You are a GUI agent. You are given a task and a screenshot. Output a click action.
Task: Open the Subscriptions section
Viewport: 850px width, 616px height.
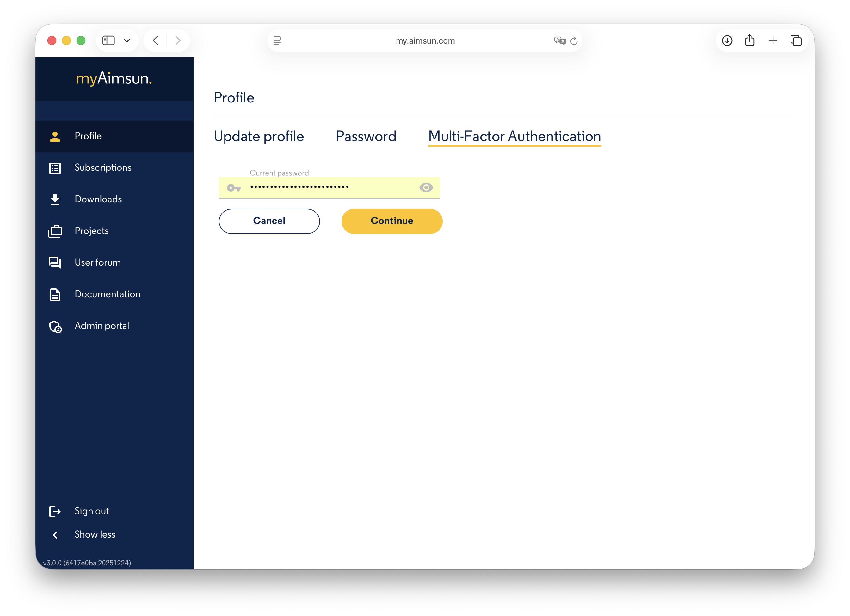click(x=103, y=168)
